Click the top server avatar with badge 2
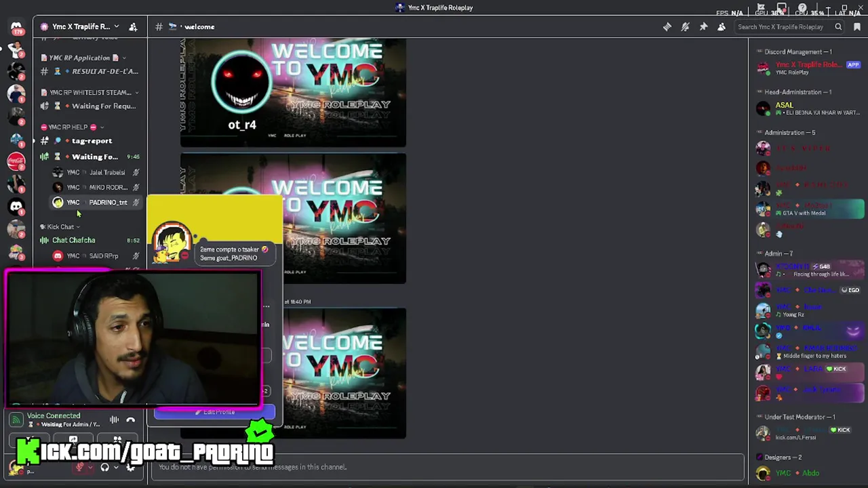The height and width of the screenshot is (488, 868). tap(16, 49)
